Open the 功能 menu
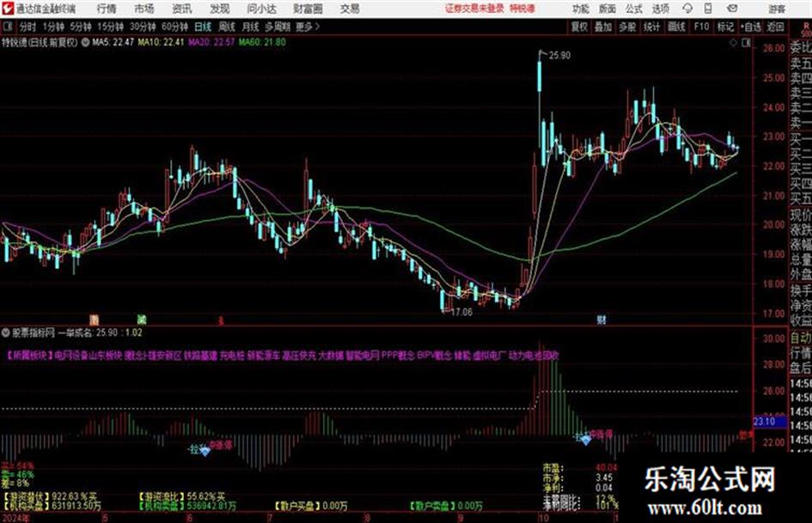The height and width of the screenshot is (523, 812). [581, 9]
